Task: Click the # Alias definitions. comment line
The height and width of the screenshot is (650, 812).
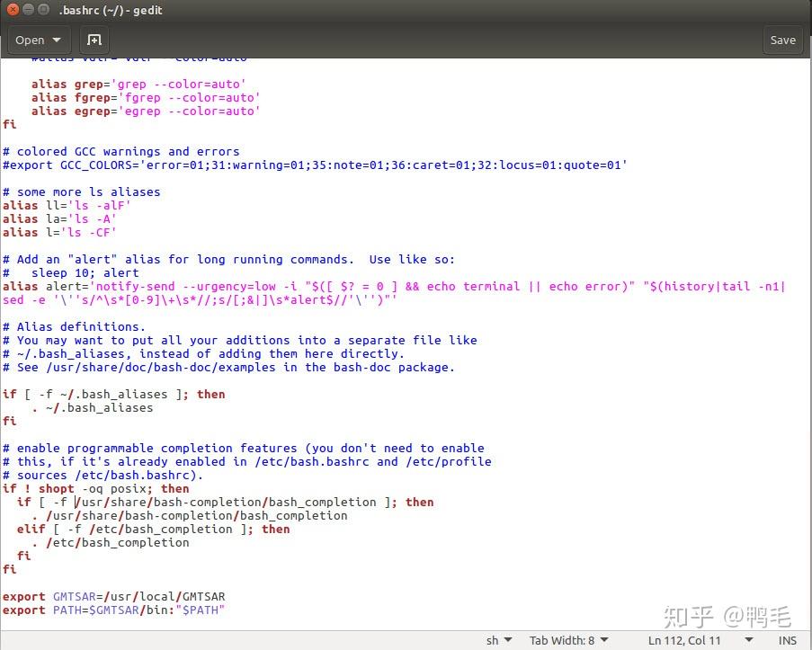Action: click(76, 326)
